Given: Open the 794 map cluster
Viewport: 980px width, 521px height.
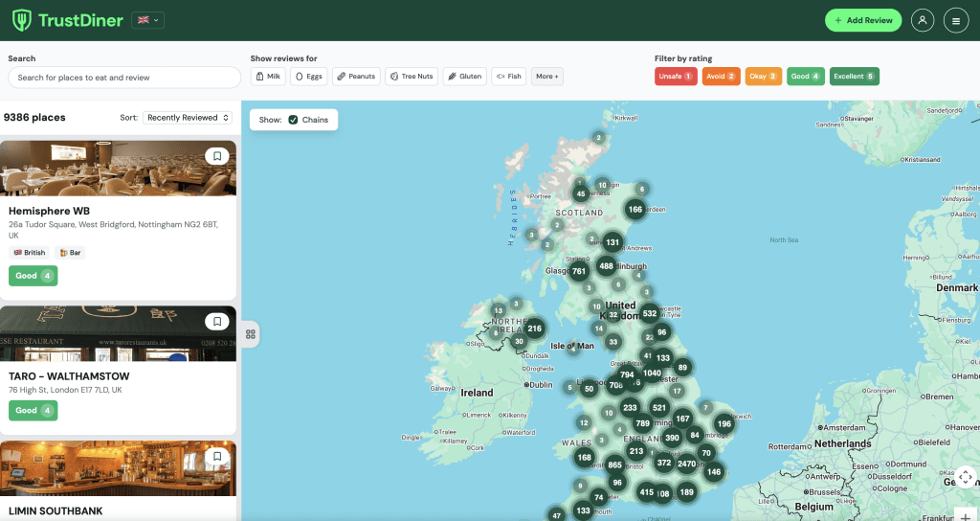Looking at the screenshot, I should tap(627, 374).
